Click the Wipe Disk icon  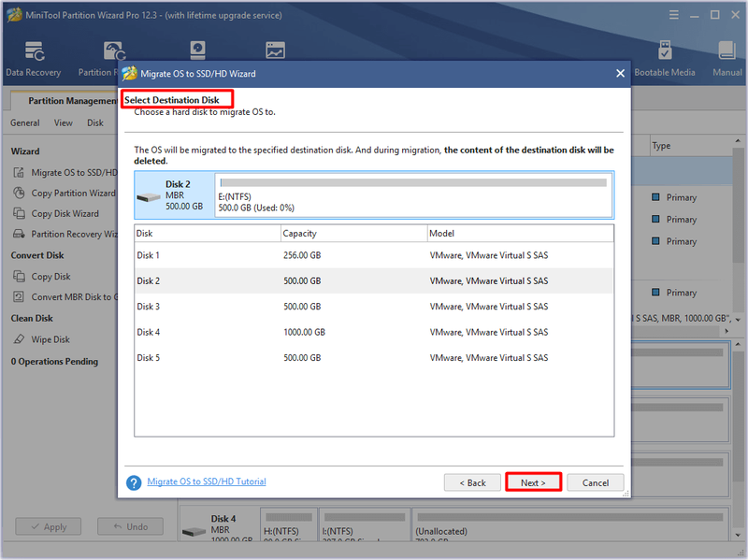(19, 339)
